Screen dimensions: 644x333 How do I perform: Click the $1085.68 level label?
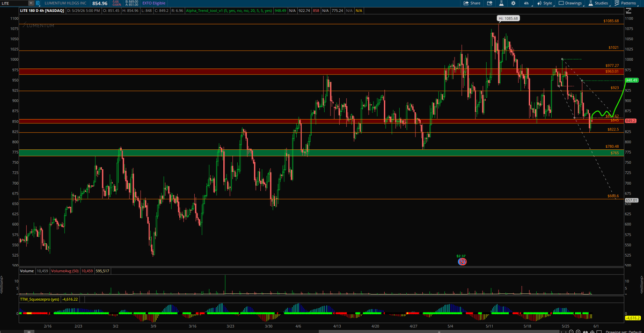611,21
